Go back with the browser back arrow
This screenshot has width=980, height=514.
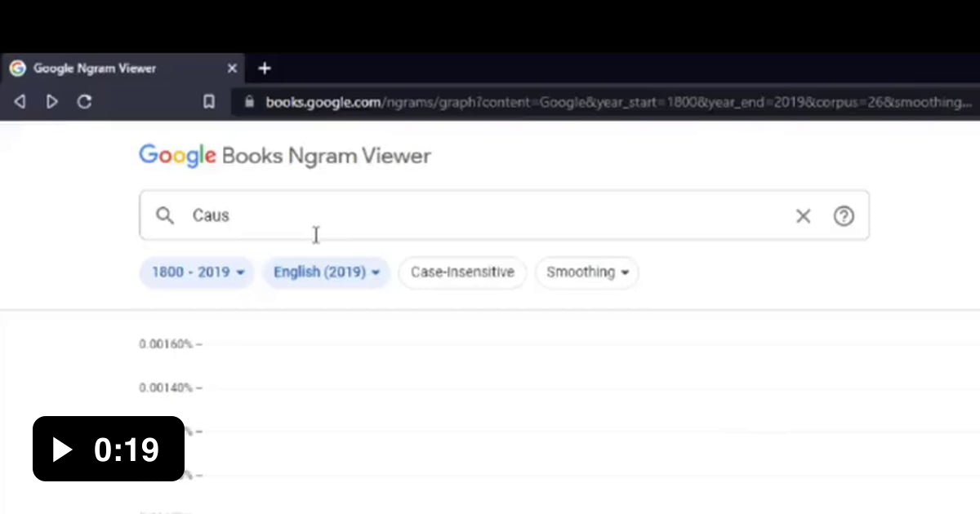(x=20, y=102)
